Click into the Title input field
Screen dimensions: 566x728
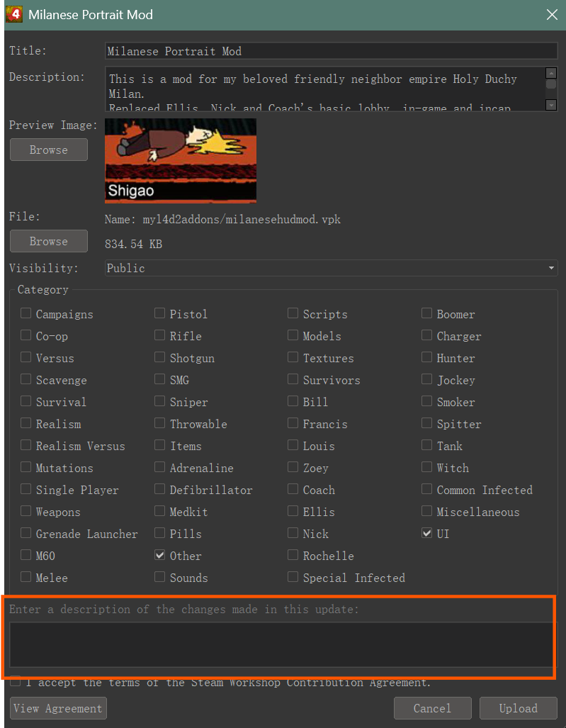[x=332, y=51]
